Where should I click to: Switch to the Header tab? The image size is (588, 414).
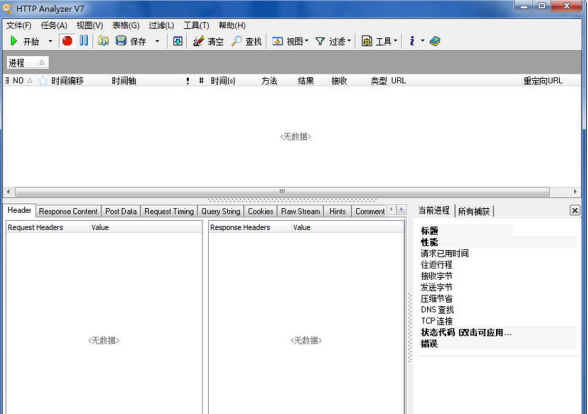[20, 210]
